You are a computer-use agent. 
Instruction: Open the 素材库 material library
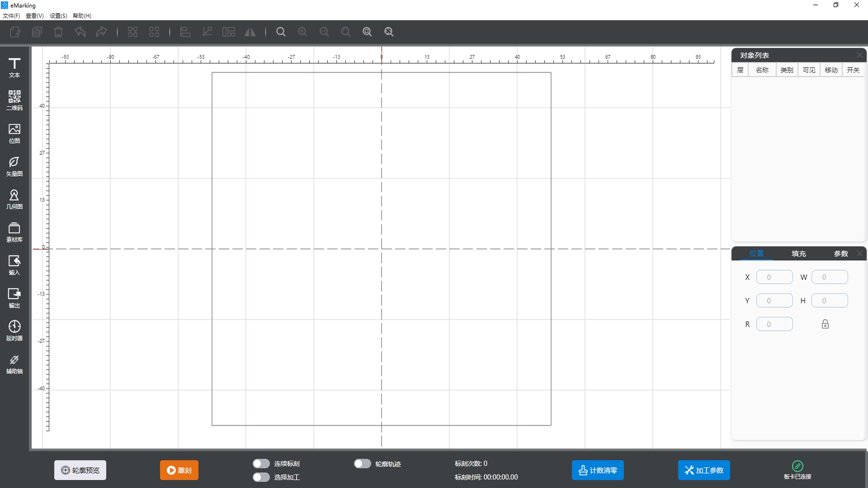pyautogui.click(x=14, y=232)
